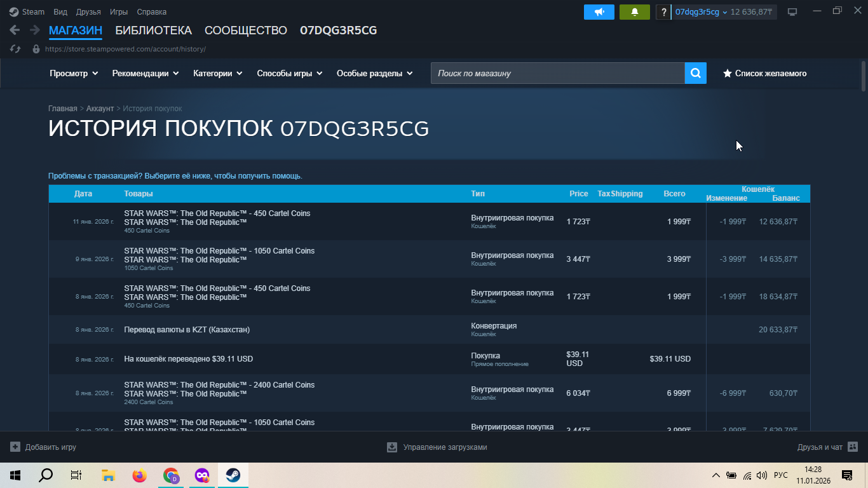Open Task View on taskbar

coord(76,475)
